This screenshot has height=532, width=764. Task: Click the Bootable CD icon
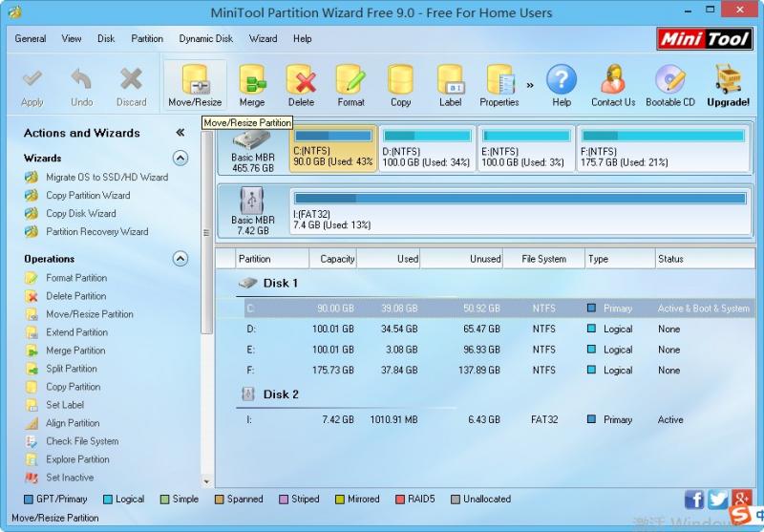pyautogui.click(x=670, y=86)
